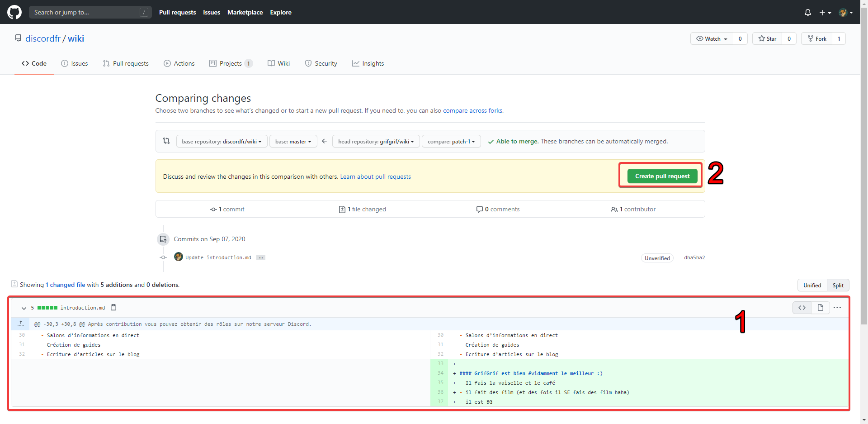Open the diff file options menu
868x424 pixels.
tap(837, 308)
